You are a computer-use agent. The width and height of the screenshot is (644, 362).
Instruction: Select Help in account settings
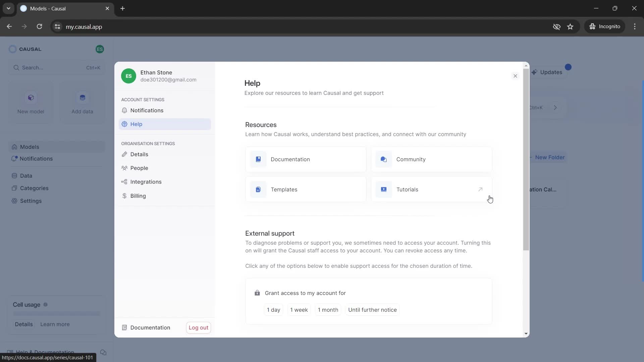(x=165, y=124)
